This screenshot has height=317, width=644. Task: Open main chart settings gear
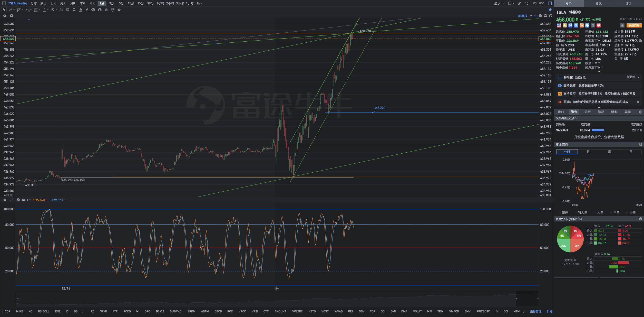[5, 16]
